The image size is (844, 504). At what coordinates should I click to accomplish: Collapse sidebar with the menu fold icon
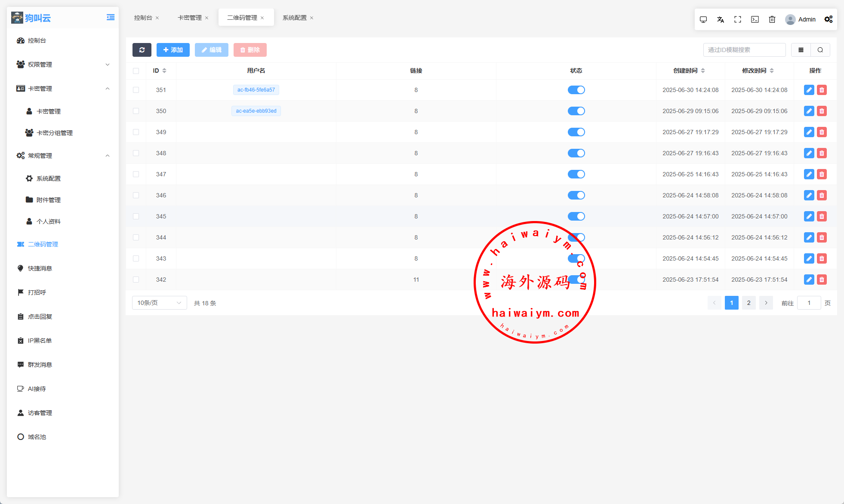point(111,17)
